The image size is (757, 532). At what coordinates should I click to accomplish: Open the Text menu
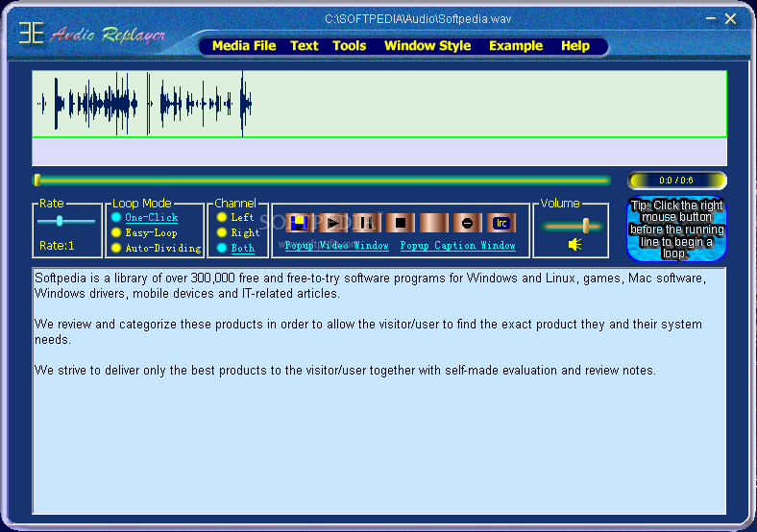tap(305, 46)
